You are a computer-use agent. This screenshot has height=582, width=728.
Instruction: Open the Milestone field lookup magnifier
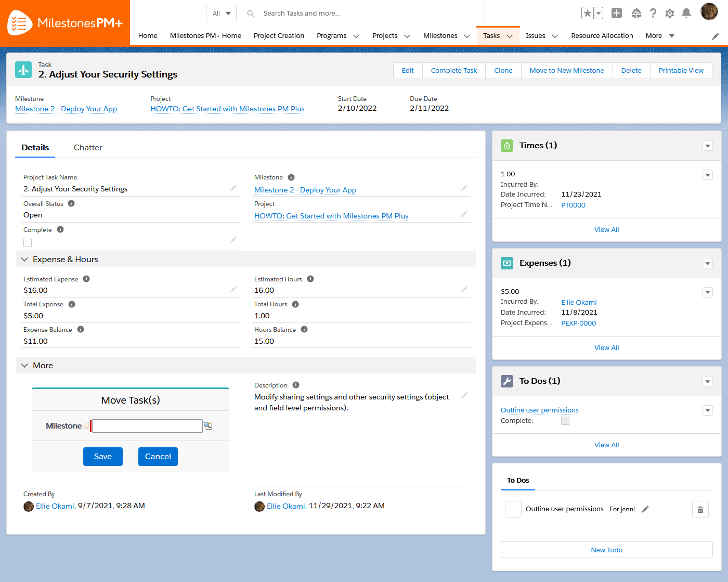tap(208, 425)
